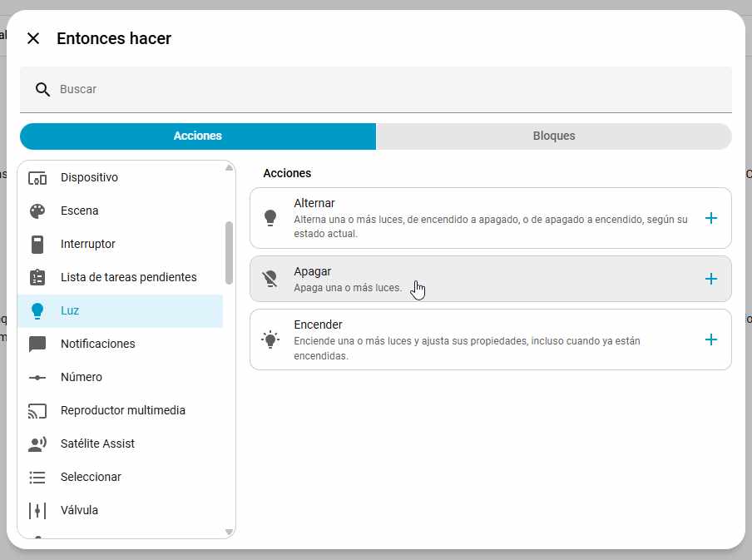The width and height of the screenshot is (752, 560).
Task: Click the cast icon for Reproductor multimedia
Action: [x=37, y=411]
